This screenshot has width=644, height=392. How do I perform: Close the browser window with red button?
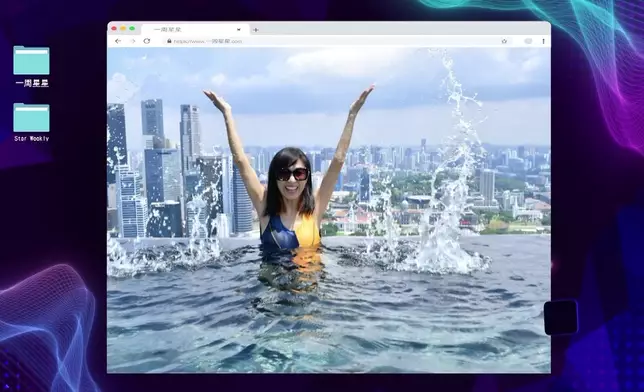(114, 29)
